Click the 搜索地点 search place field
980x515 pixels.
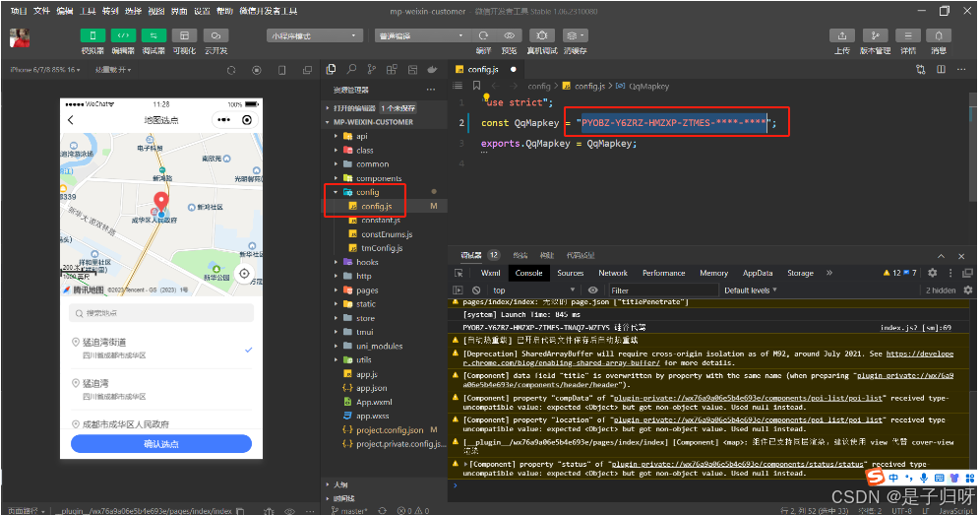tap(161, 313)
